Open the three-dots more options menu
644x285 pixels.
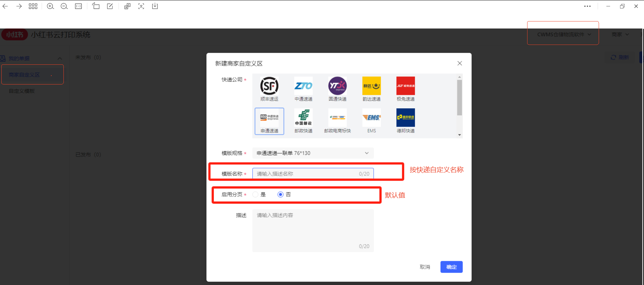point(587,6)
